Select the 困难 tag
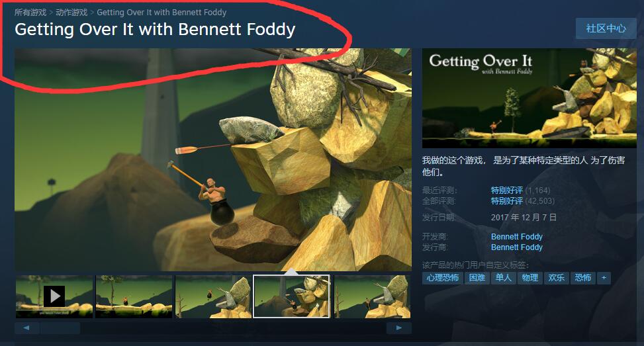Viewport: 644px width, 346px height. click(x=477, y=278)
